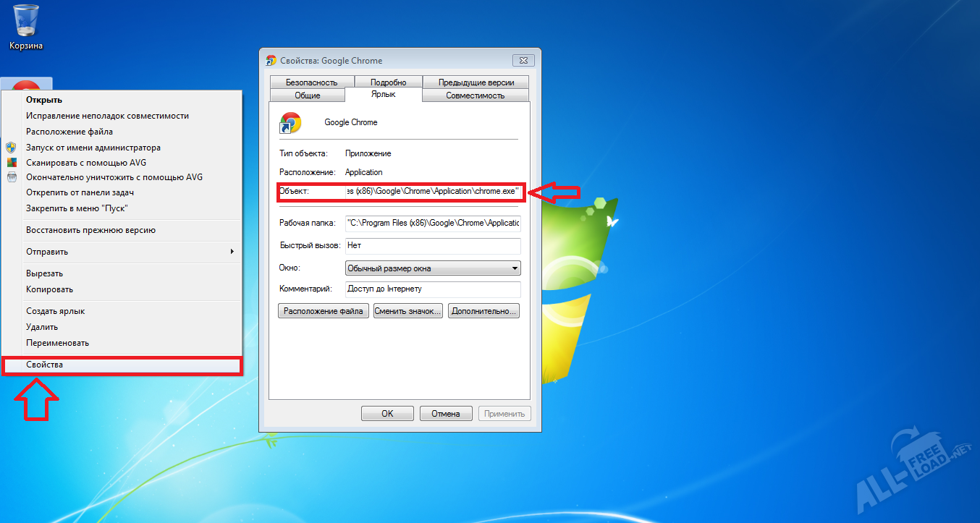Image resolution: width=980 pixels, height=523 pixels.
Task: Click the shield icon for admin launch
Action: point(12,148)
